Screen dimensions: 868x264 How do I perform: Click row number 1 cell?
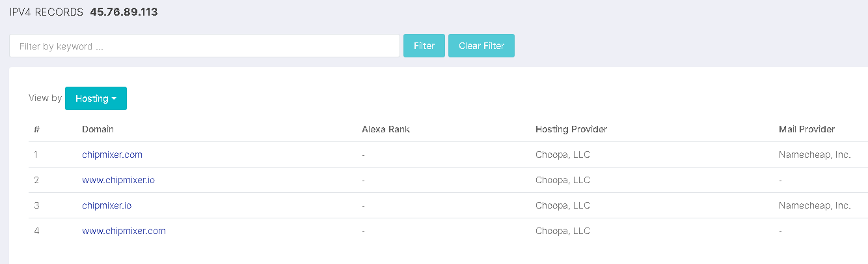click(36, 154)
